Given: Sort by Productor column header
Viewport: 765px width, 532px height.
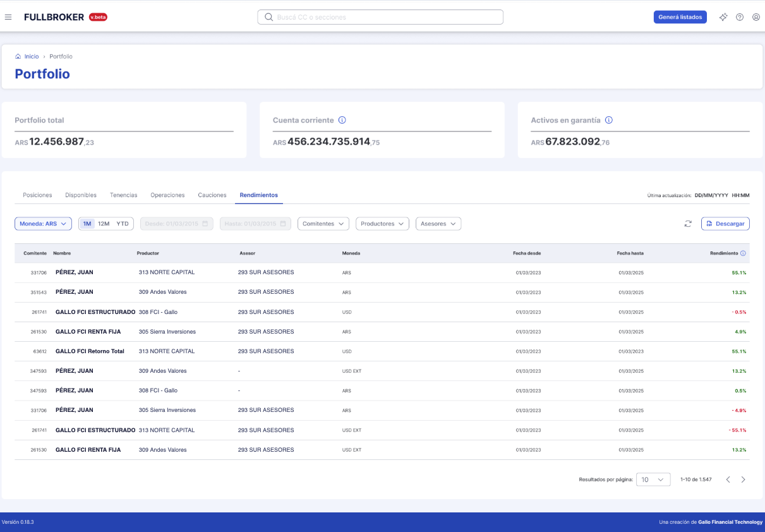Looking at the screenshot, I should (x=148, y=253).
